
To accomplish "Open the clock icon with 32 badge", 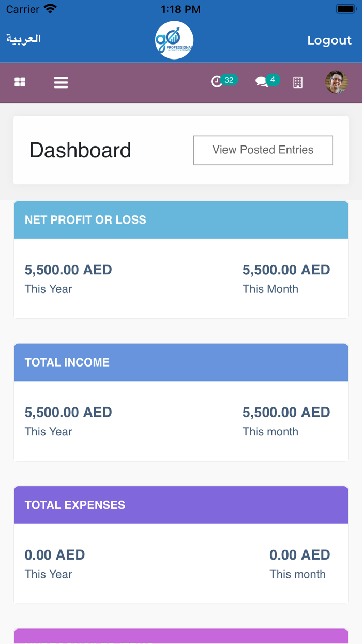I will tap(217, 81).
